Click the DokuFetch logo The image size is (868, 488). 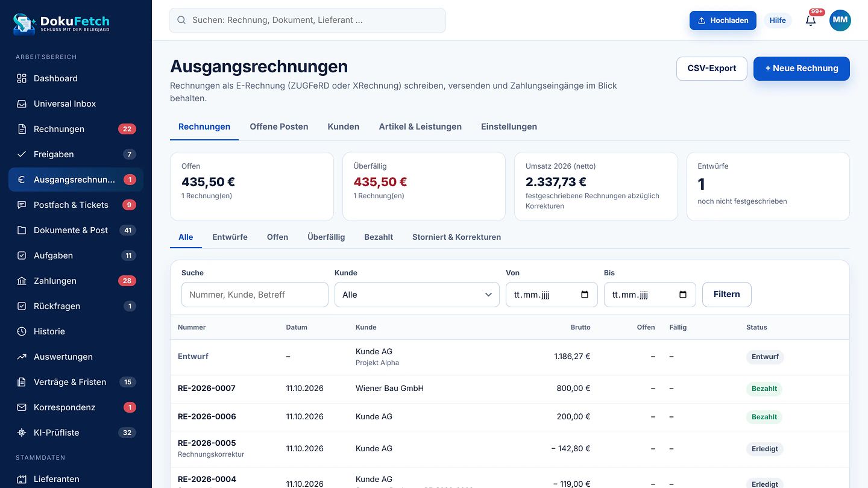(x=61, y=23)
